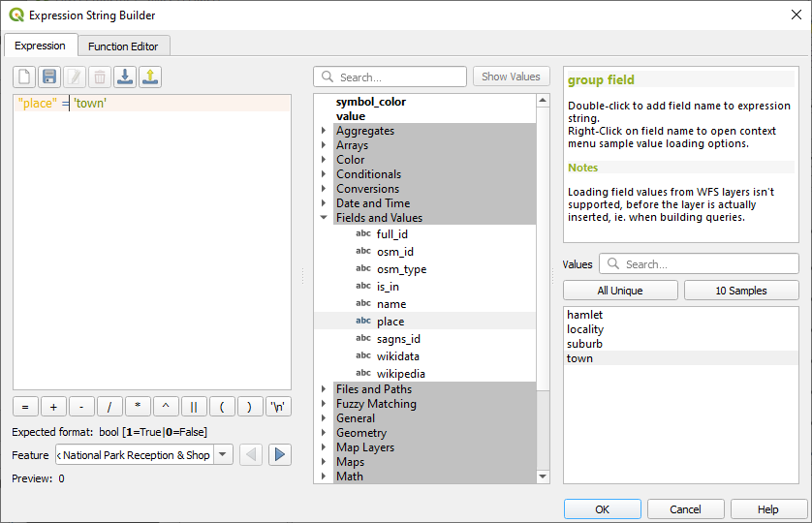812x523 pixels.
Task: Open the Feature dropdown list
Action: point(223,454)
